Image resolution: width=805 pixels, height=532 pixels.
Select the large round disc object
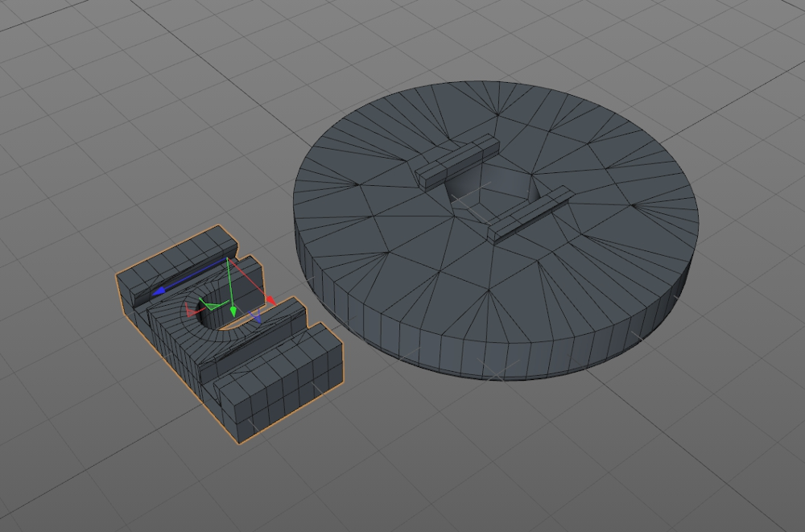coord(495,230)
